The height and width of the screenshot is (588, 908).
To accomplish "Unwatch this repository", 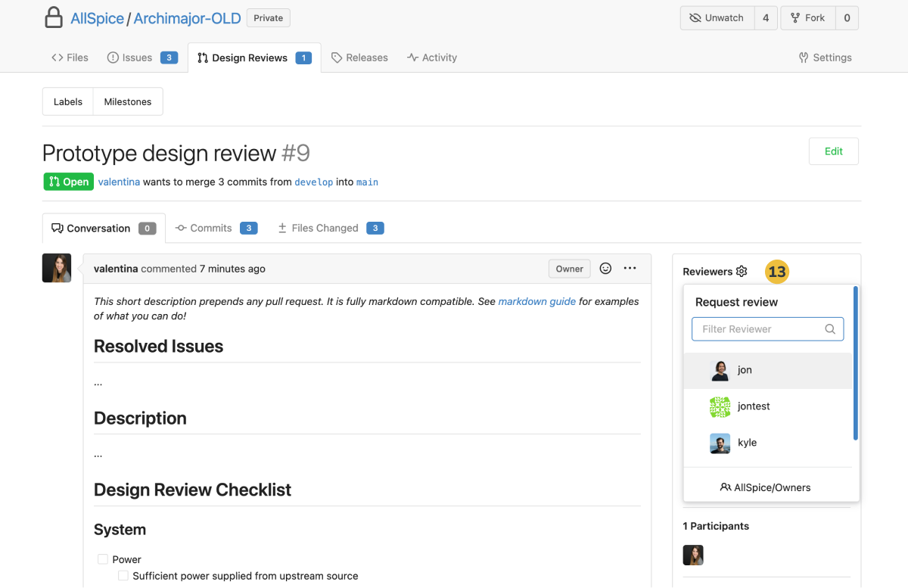I will 717,18.
